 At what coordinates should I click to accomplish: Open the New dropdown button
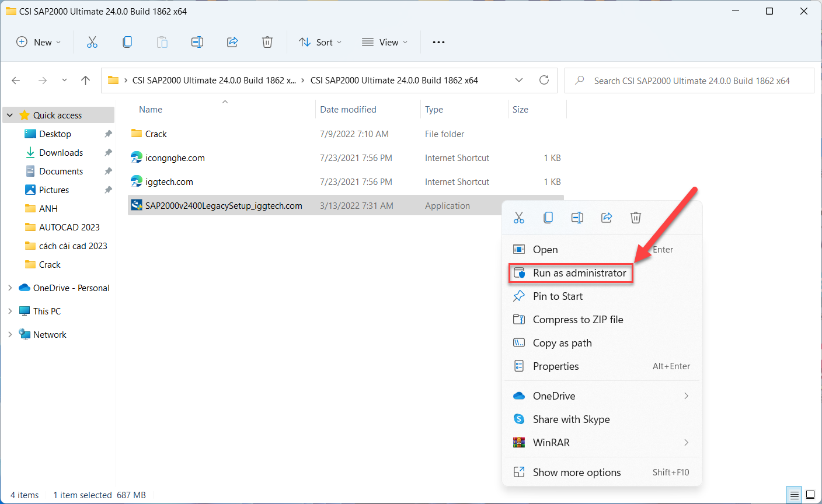[39, 42]
